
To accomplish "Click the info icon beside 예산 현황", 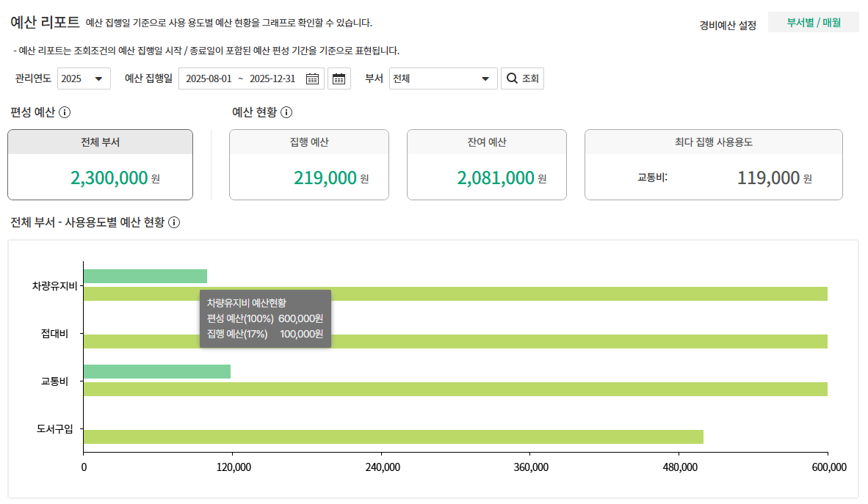I will (286, 112).
